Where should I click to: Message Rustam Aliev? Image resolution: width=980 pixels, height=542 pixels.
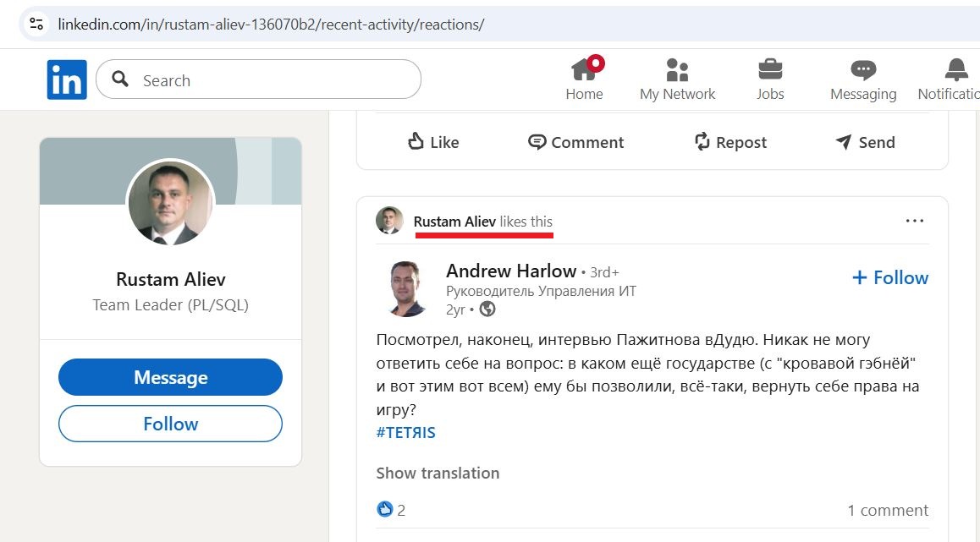pyautogui.click(x=169, y=377)
